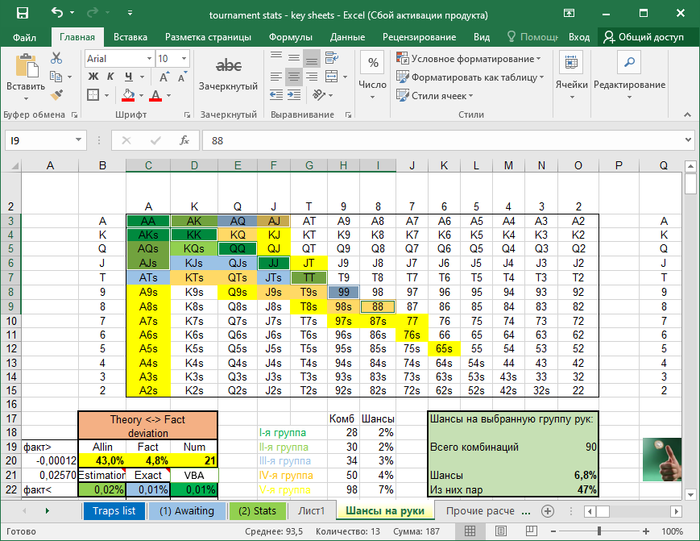Open the underline style dropdown arrow

pyautogui.click(x=142, y=77)
